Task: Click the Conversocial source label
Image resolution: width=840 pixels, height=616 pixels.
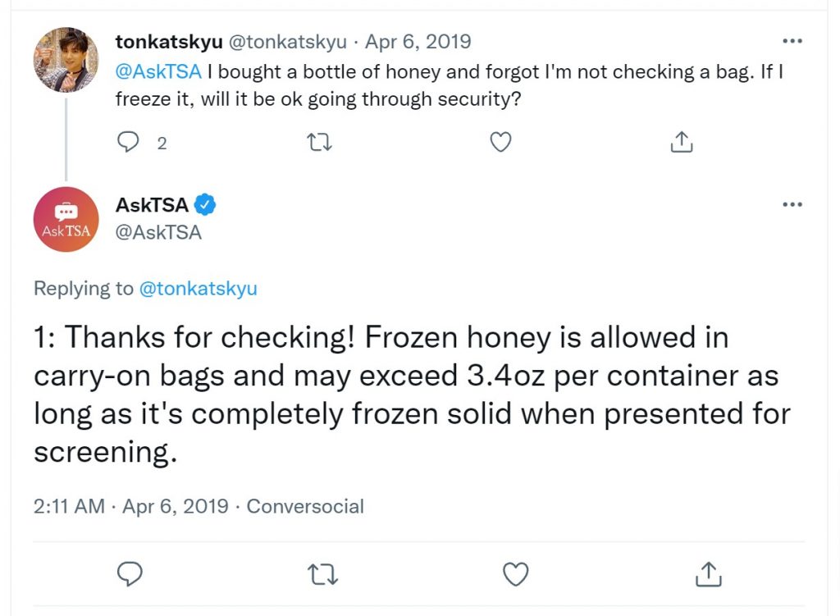Action: click(305, 505)
